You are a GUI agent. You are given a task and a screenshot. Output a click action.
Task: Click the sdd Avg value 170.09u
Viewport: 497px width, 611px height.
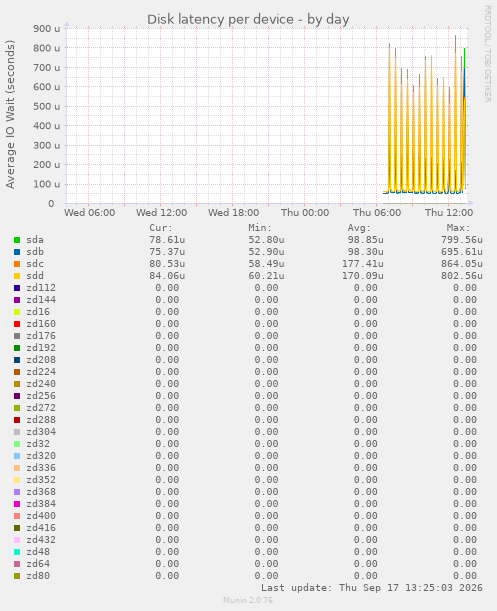click(x=363, y=275)
